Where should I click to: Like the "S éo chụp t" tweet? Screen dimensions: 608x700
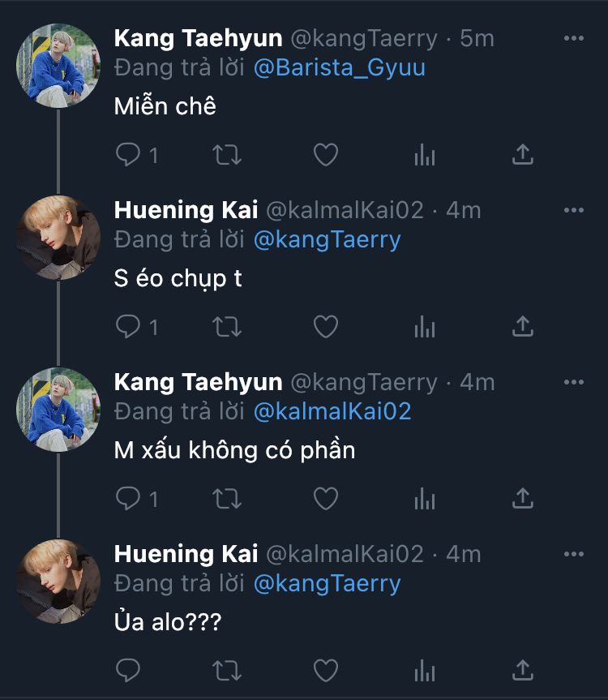[x=326, y=327]
